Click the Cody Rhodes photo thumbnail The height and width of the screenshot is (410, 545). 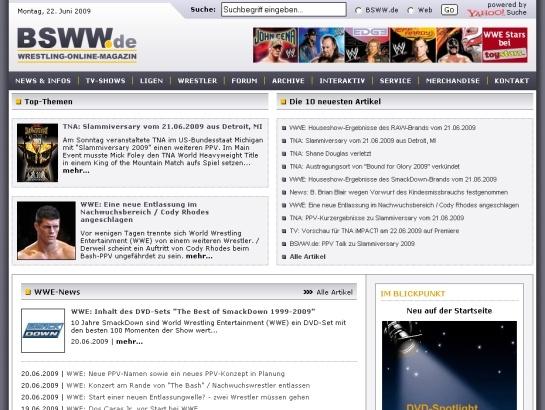coord(46,230)
